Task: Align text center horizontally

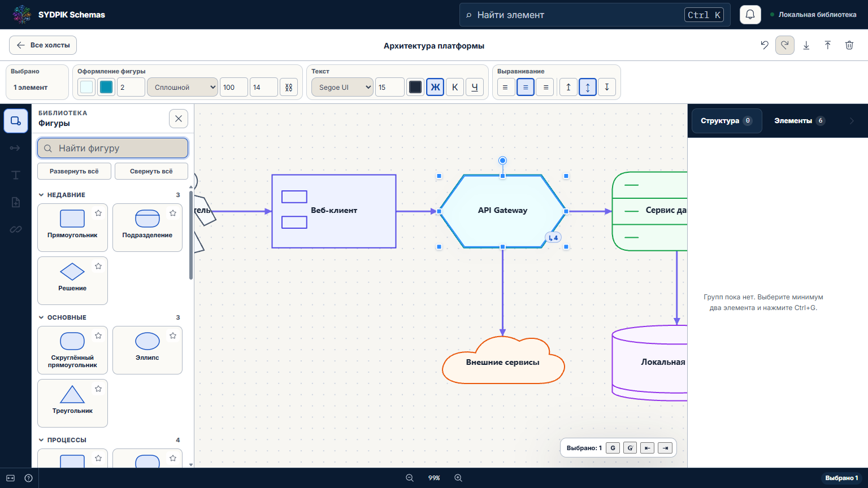Action: (526, 88)
